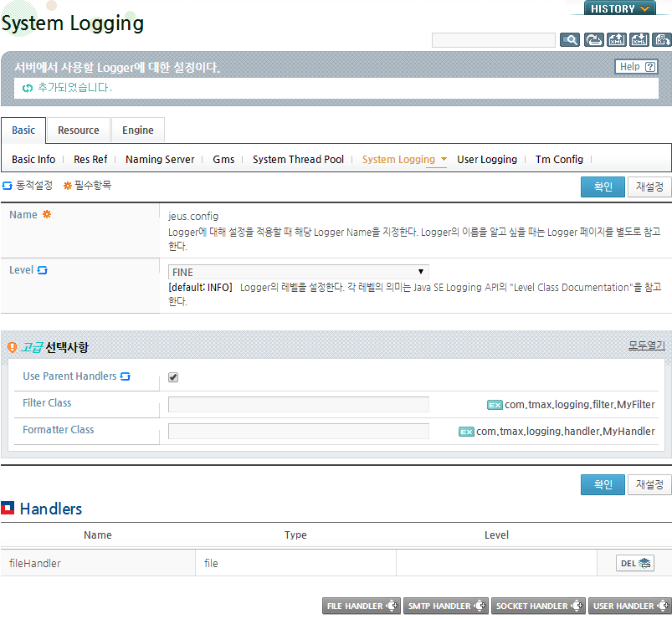Click the refresh/apply icon next to search
The image size is (672, 619).
(x=594, y=40)
